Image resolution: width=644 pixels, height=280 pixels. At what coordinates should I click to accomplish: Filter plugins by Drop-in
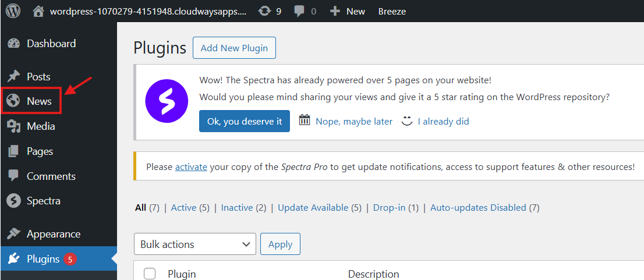pyautogui.click(x=388, y=208)
